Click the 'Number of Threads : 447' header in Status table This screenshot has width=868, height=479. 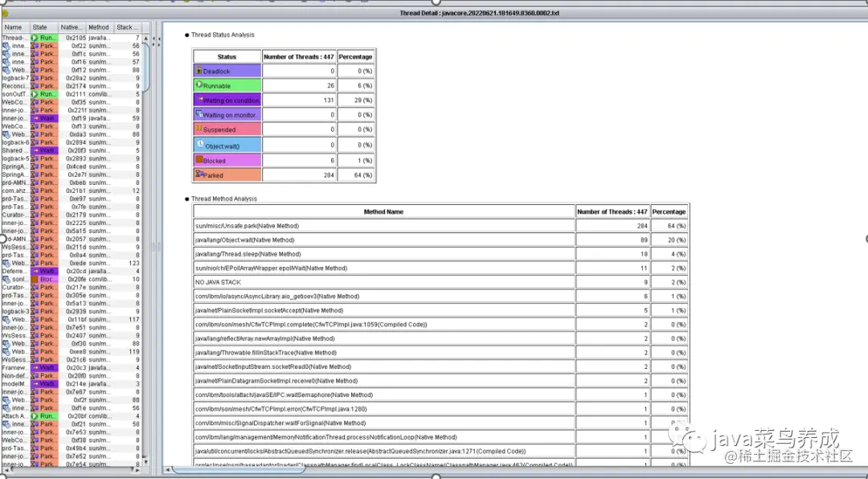299,56
